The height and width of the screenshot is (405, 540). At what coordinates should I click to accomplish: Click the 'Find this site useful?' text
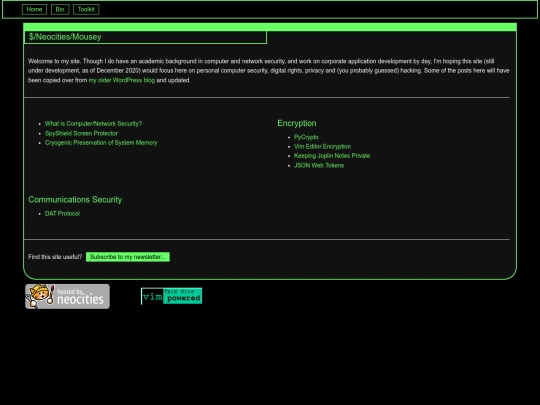(x=55, y=257)
